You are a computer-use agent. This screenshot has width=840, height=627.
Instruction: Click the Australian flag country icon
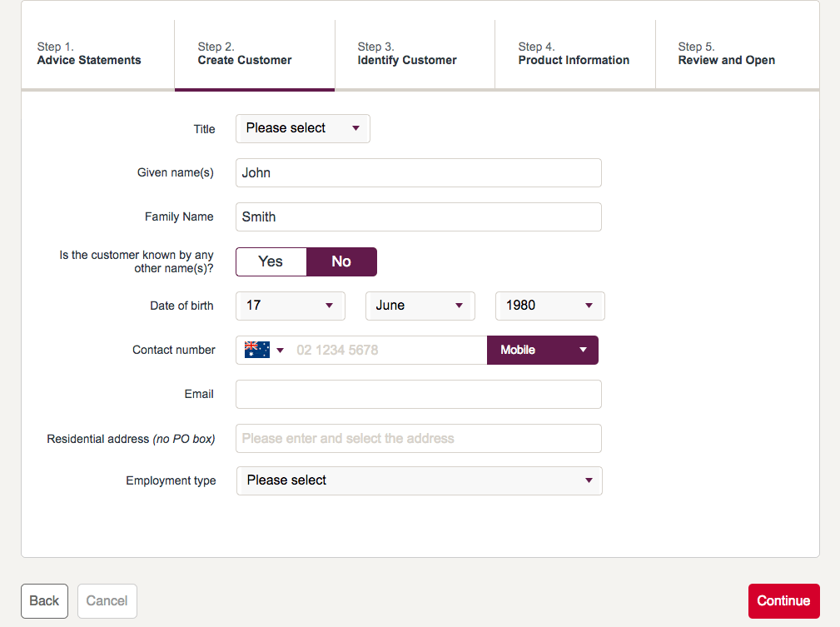click(257, 350)
